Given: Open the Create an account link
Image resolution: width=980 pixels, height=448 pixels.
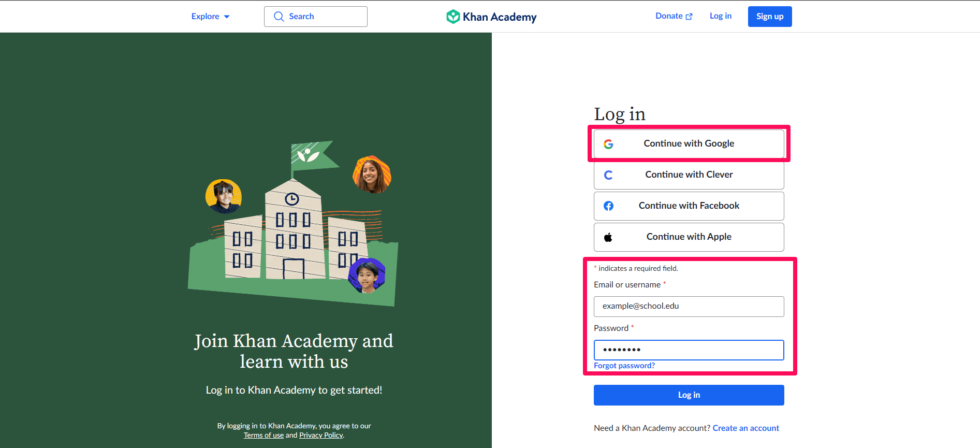Looking at the screenshot, I should click(746, 428).
